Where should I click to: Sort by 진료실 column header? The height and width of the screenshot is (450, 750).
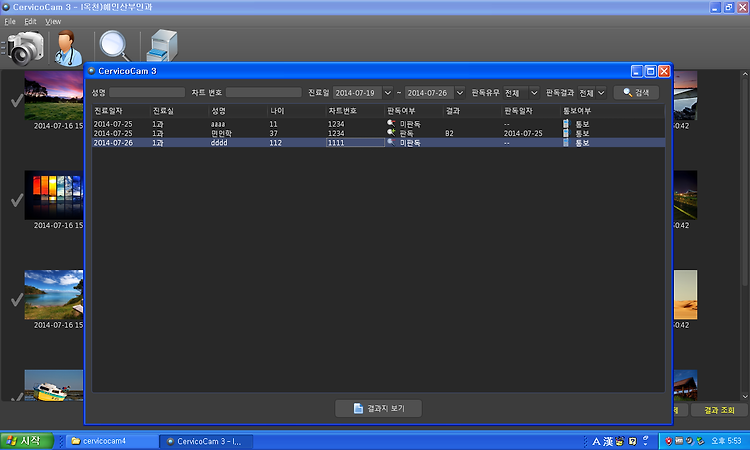point(180,111)
